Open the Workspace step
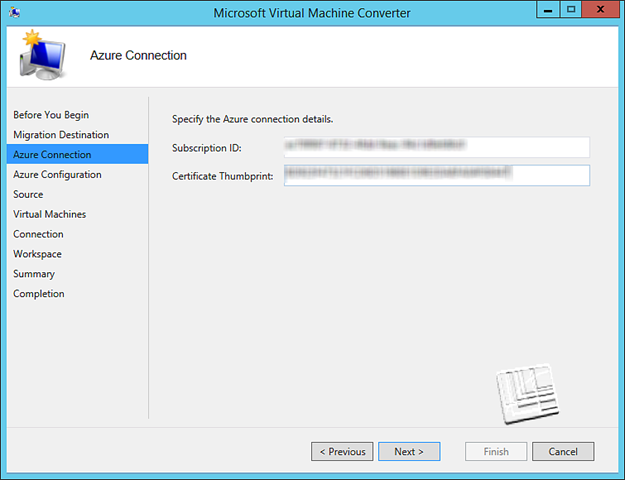Image resolution: width=625 pixels, height=480 pixels. pos(37,254)
